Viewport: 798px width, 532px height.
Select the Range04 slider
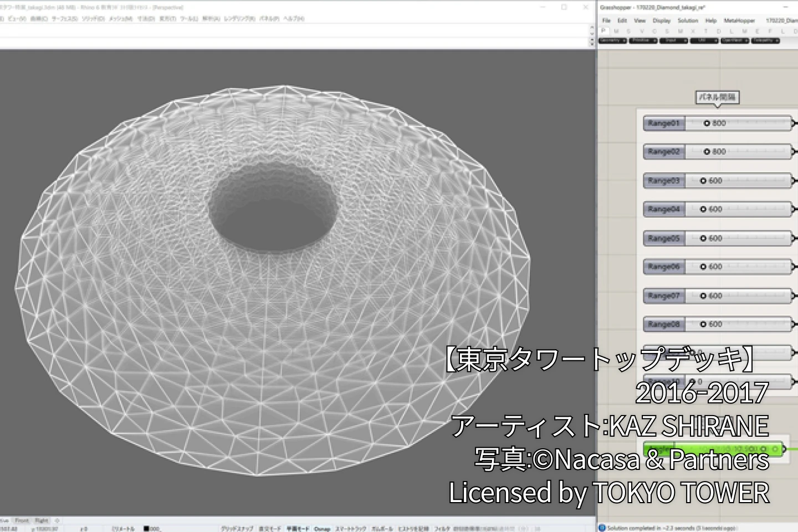[x=718, y=209]
